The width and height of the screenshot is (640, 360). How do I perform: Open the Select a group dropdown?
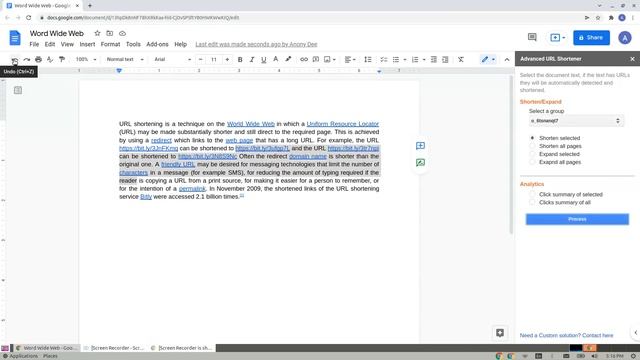[x=576, y=121]
